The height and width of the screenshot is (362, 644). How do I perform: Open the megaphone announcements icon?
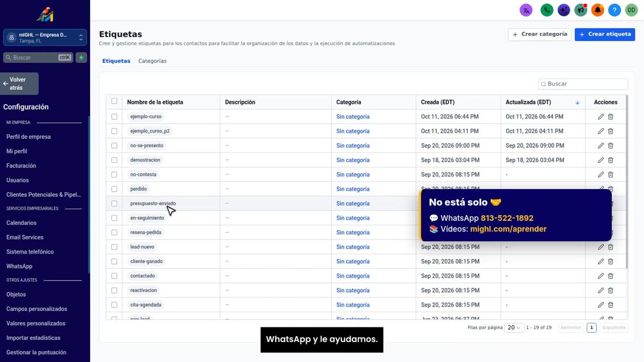(x=581, y=11)
